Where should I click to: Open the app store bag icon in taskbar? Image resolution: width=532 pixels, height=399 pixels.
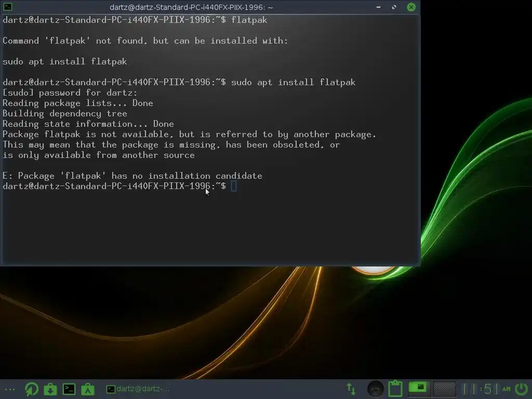click(x=87, y=389)
